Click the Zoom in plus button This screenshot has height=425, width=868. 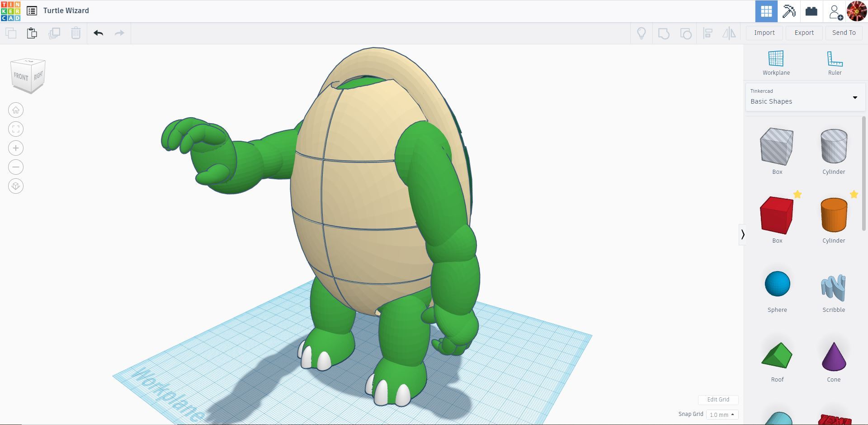point(16,148)
